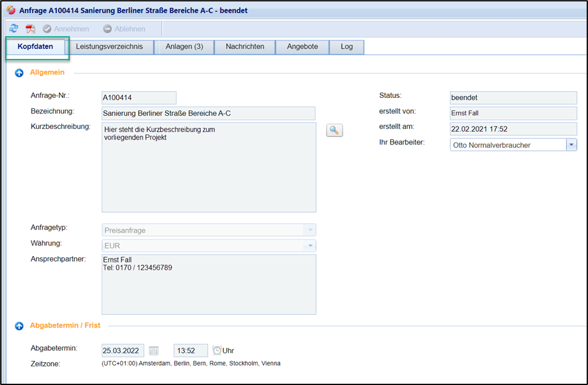This screenshot has height=385, width=588.
Task: Open the Kopfdaten tab
Action: (35, 46)
